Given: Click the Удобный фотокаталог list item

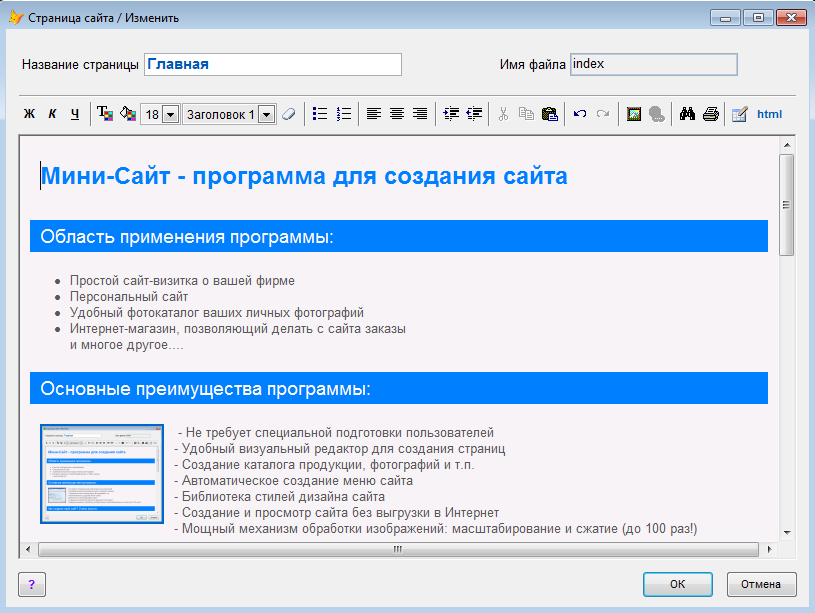Looking at the screenshot, I should [x=217, y=313].
